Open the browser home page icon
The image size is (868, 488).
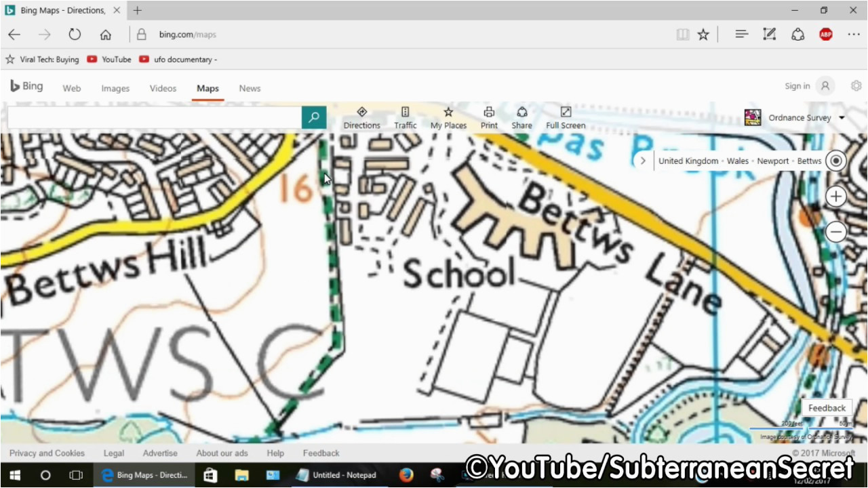[x=105, y=35]
